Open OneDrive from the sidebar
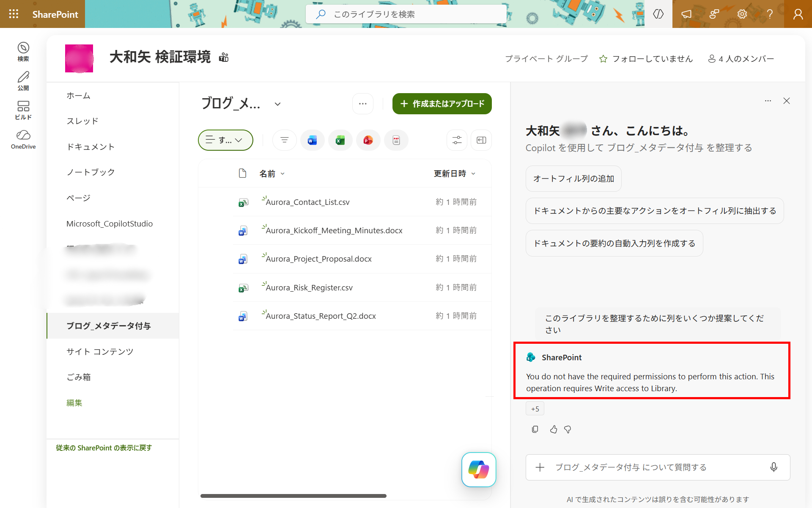 (23, 140)
